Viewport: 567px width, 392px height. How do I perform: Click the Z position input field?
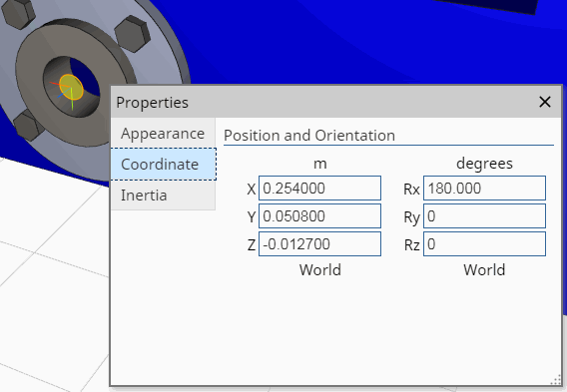click(319, 243)
